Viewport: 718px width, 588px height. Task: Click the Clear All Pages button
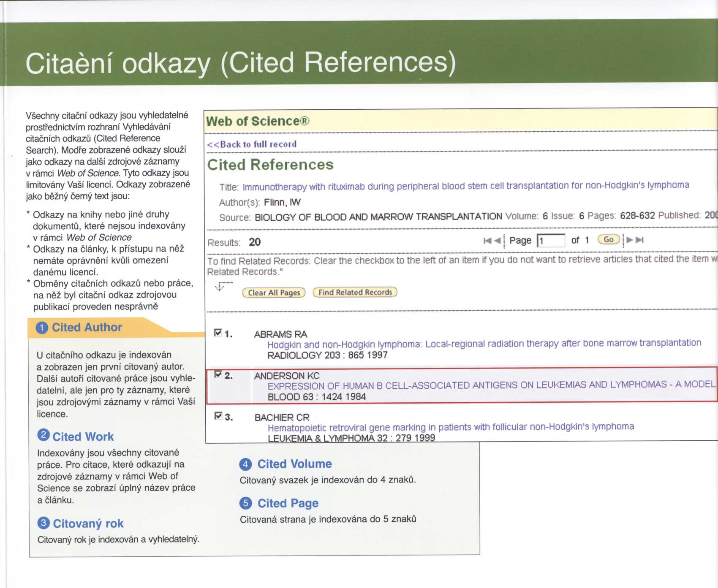click(x=274, y=293)
